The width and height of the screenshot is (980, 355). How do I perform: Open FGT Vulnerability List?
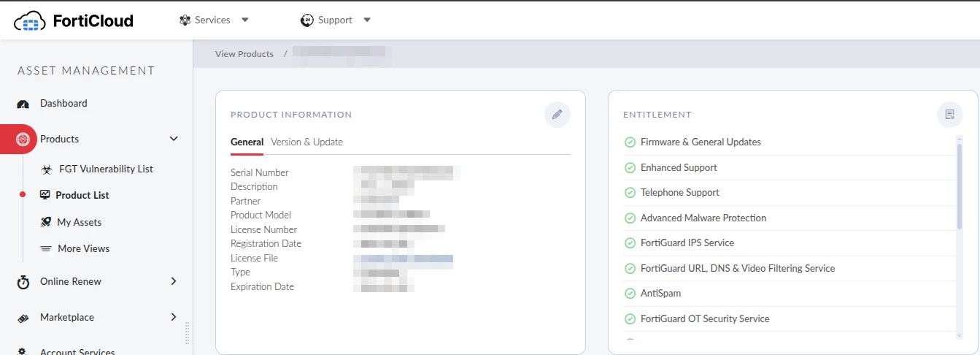(106, 169)
